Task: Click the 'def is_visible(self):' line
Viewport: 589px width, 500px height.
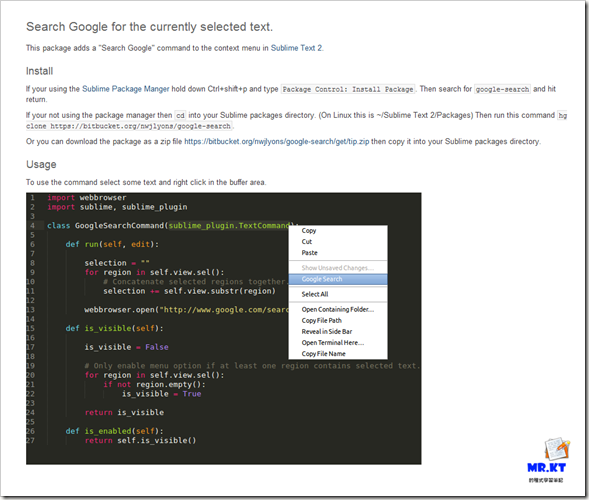Action: pos(115,328)
